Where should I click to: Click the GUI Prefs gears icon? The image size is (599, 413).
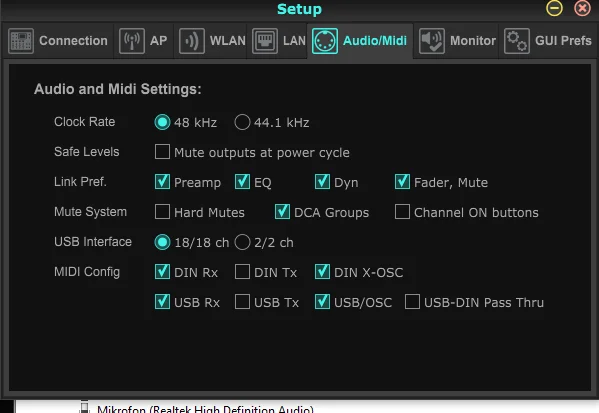click(x=516, y=41)
